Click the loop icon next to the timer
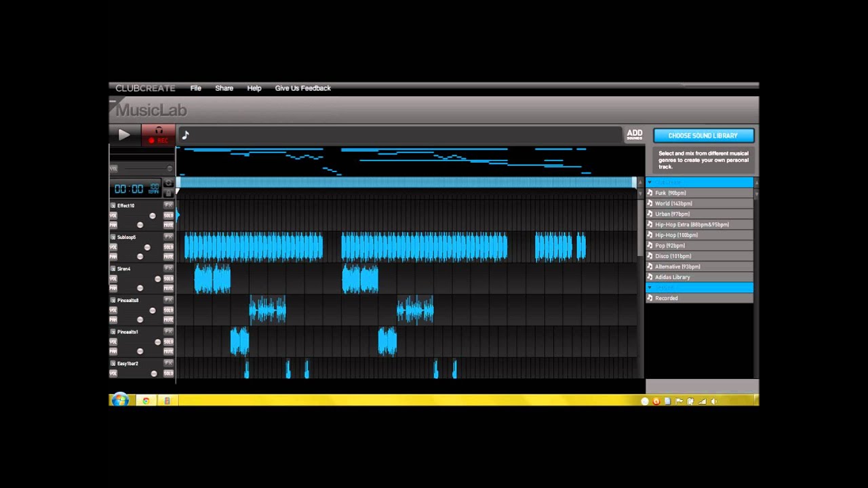The width and height of the screenshot is (868, 488). [169, 184]
